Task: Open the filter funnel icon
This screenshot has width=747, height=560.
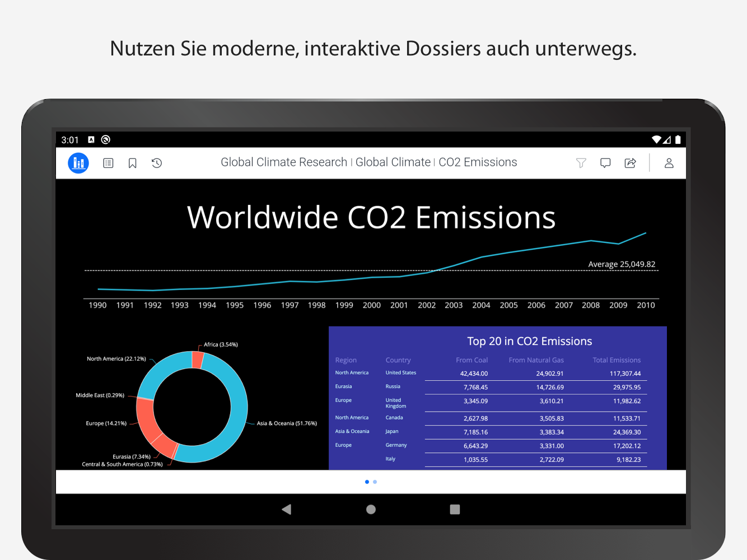Action: point(581,163)
